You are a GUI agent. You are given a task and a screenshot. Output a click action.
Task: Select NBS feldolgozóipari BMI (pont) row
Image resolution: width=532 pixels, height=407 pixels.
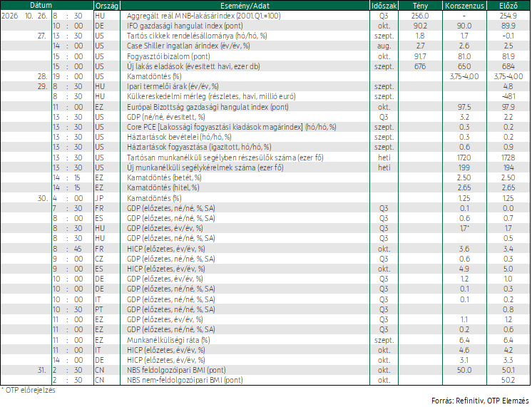click(265, 370)
